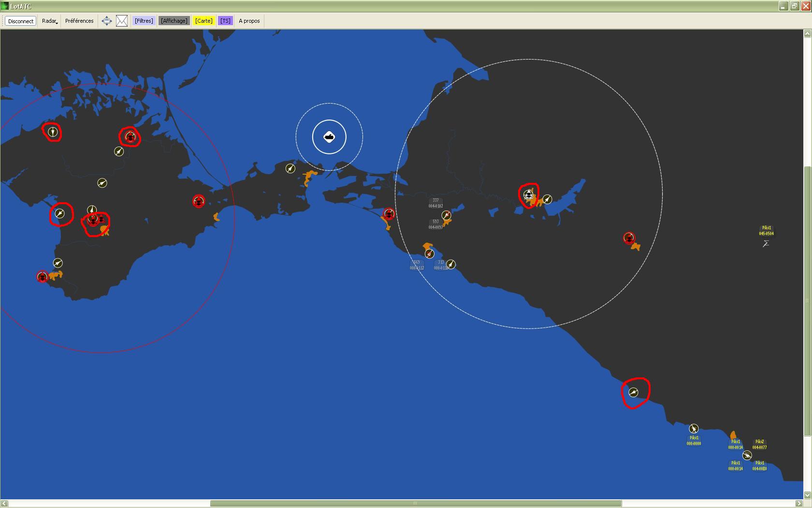Select the red-circled white triangle airbase icon

(x=529, y=195)
